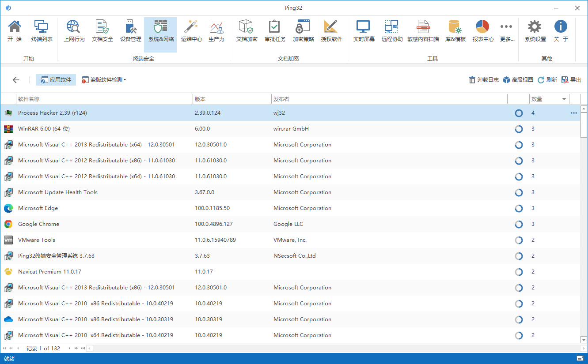The image size is (588, 364).
Task: Open 审批任务 approval tasks
Action: pos(275,31)
